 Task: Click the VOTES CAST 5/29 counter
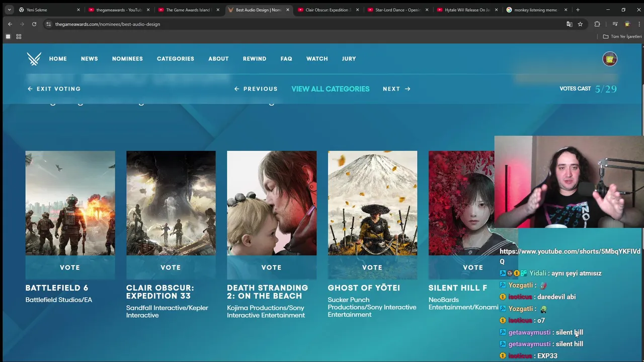pos(588,89)
